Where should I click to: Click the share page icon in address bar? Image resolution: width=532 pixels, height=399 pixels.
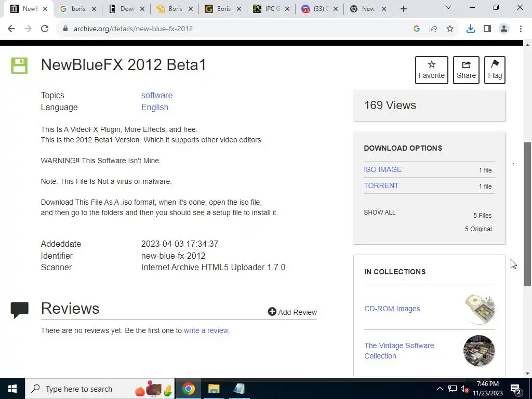(433, 29)
